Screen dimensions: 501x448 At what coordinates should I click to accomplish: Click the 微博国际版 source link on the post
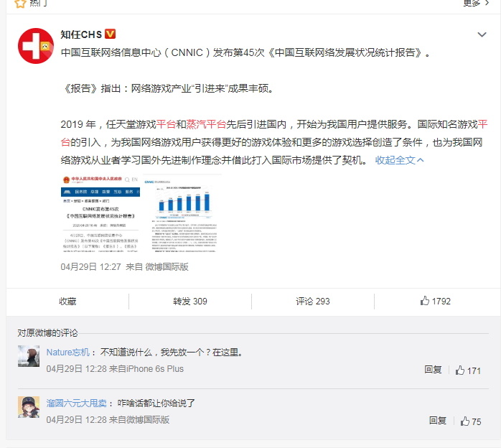(167, 267)
